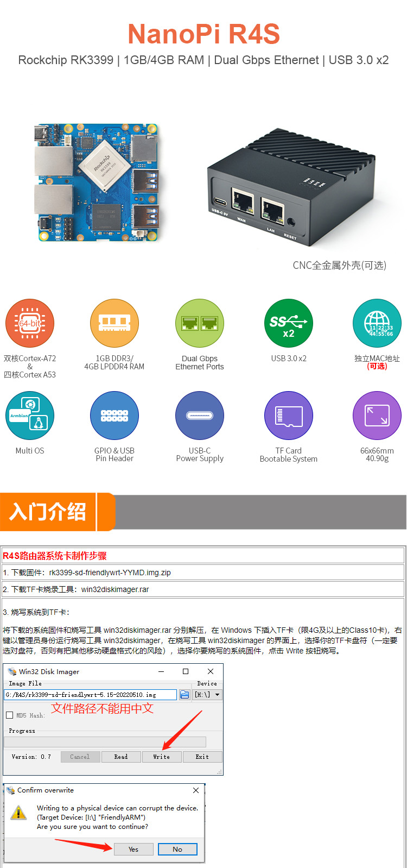
Task: Click the USB-C Power Supply icon
Action: pyautogui.click(x=200, y=416)
